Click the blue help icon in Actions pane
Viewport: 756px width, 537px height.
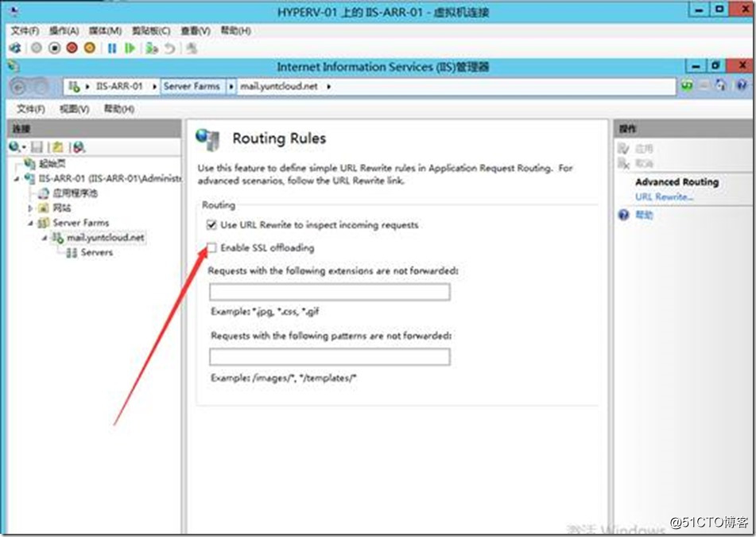click(x=623, y=215)
